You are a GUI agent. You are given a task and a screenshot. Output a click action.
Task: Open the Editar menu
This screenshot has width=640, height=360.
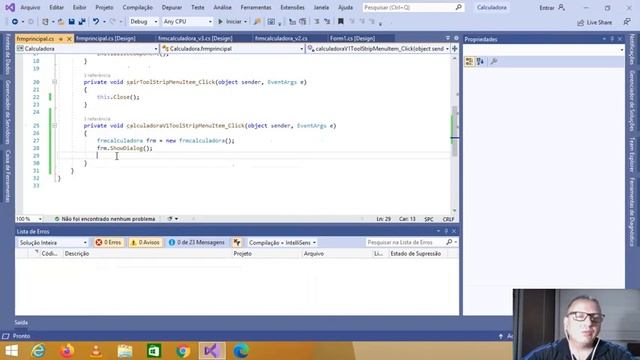point(56,7)
